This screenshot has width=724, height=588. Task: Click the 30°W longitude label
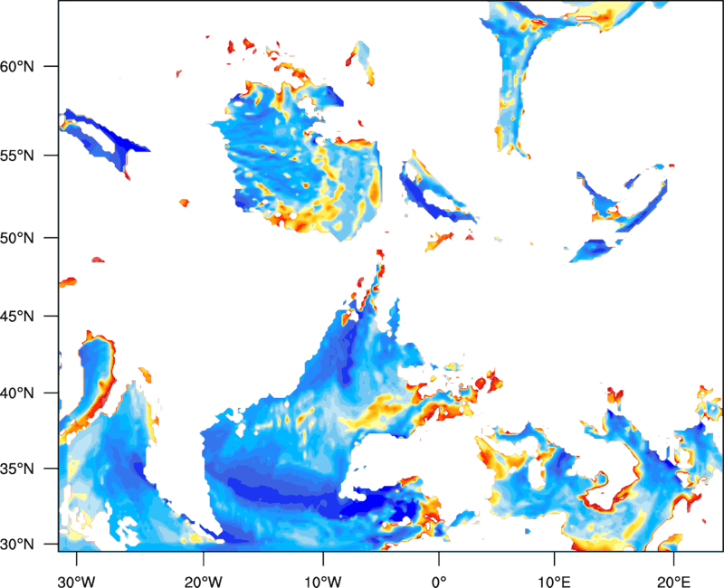(77, 582)
